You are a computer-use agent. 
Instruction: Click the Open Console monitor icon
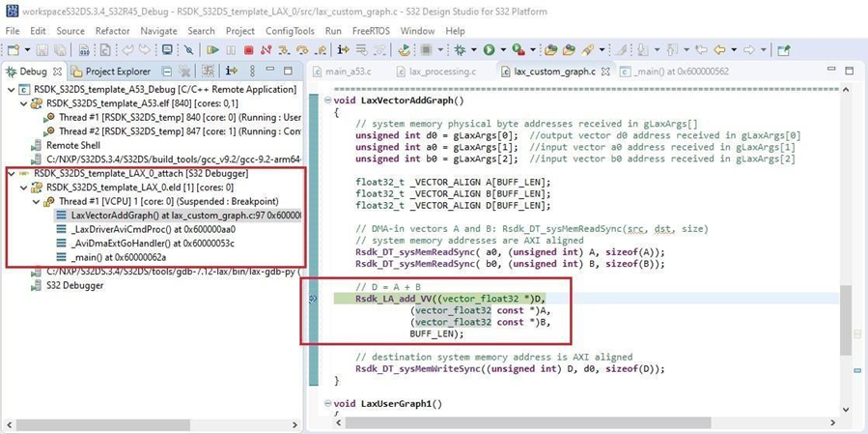click(168, 50)
